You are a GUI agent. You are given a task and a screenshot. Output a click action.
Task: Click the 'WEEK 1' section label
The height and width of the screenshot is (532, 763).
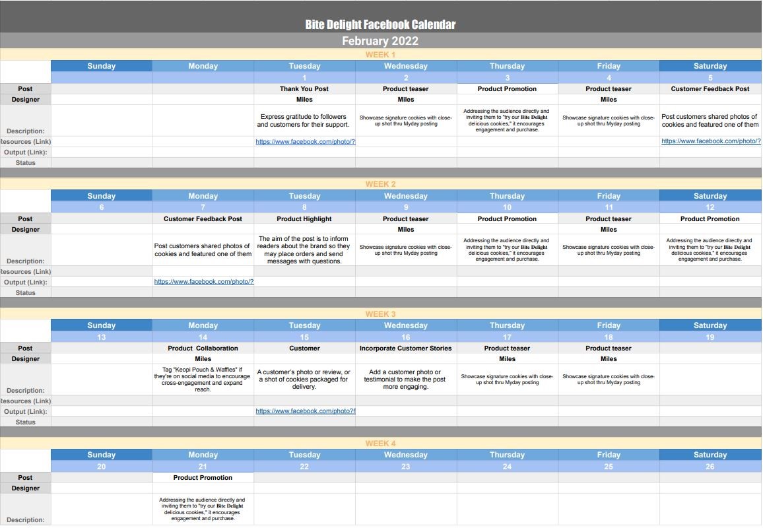tap(380, 55)
